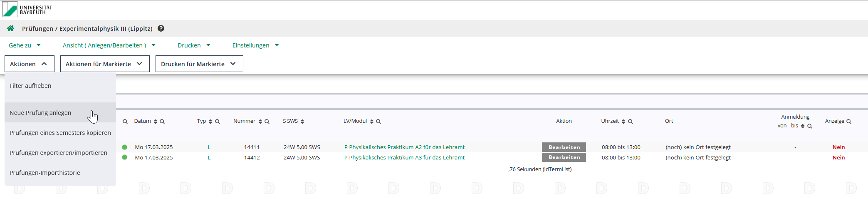Expand the Gehe zu dropdown
The width and height of the screenshot is (868, 199).
[x=25, y=45]
